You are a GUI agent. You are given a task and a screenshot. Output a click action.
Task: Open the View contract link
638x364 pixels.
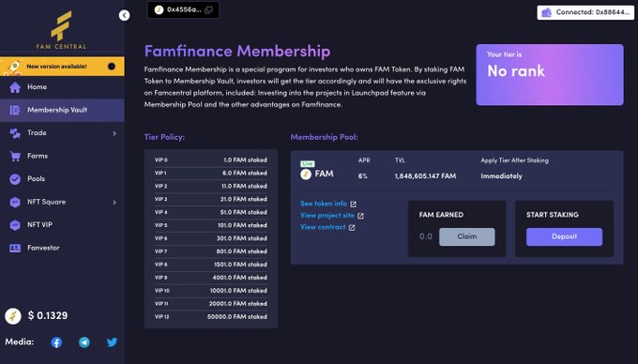click(323, 227)
